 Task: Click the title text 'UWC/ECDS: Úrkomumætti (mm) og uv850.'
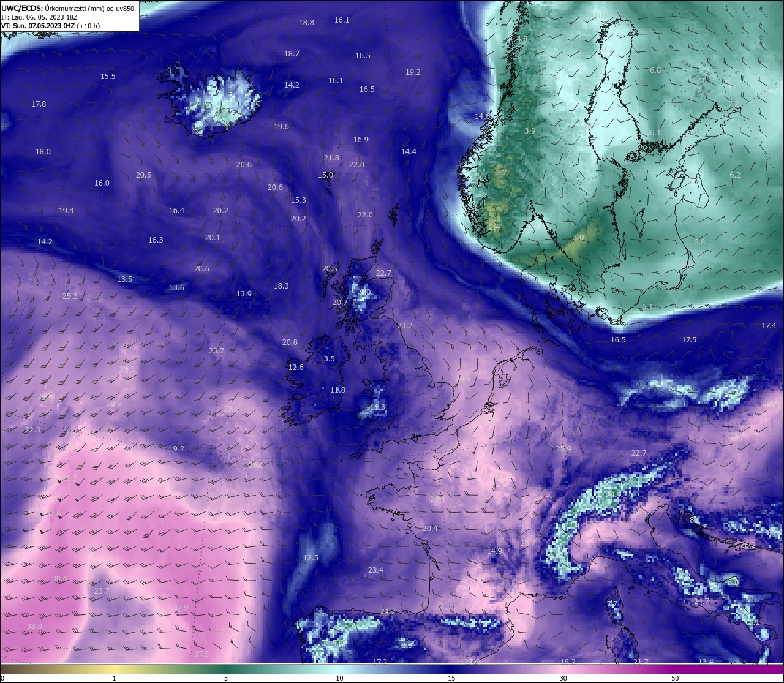(69, 8)
